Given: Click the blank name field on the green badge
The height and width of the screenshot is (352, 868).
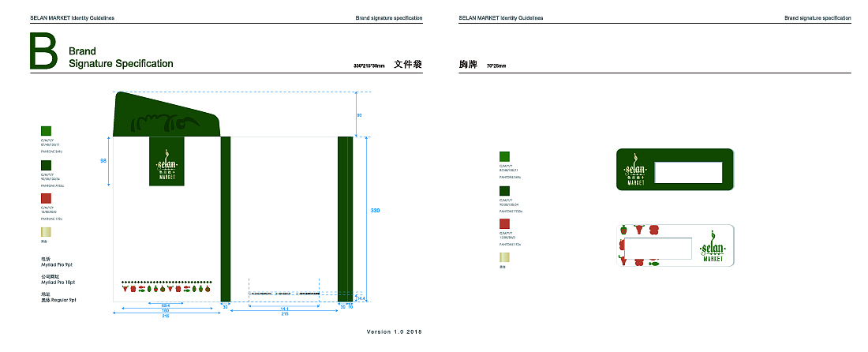Looking at the screenshot, I should pyautogui.click(x=688, y=172).
